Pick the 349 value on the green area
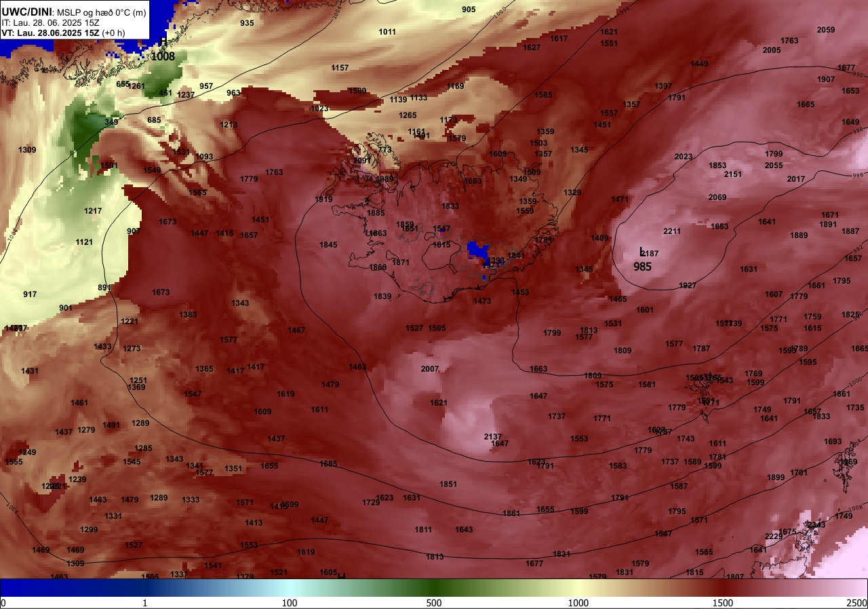868x609 pixels. click(x=111, y=122)
